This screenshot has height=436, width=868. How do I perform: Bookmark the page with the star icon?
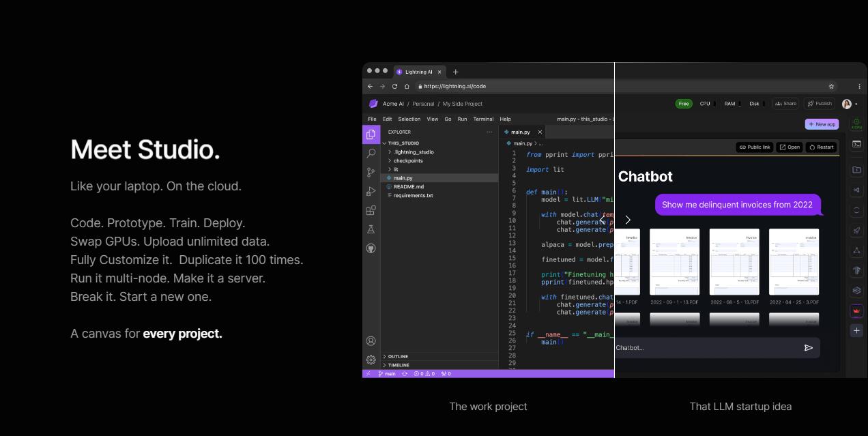(831, 86)
